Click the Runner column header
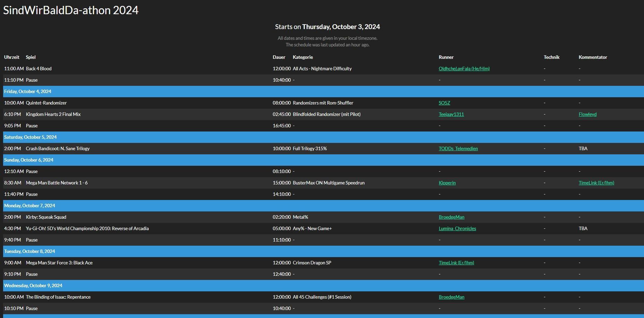Image resolution: width=644 pixels, height=318 pixels. click(x=446, y=57)
